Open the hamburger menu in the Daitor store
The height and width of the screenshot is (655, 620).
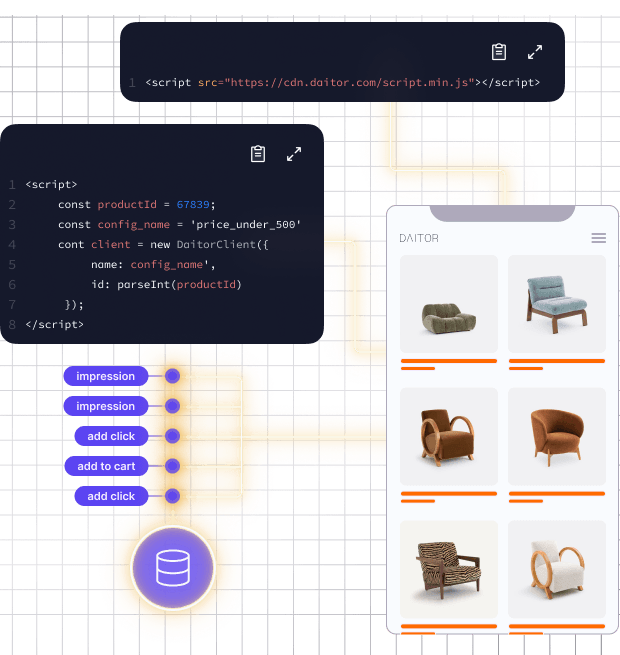pos(598,238)
